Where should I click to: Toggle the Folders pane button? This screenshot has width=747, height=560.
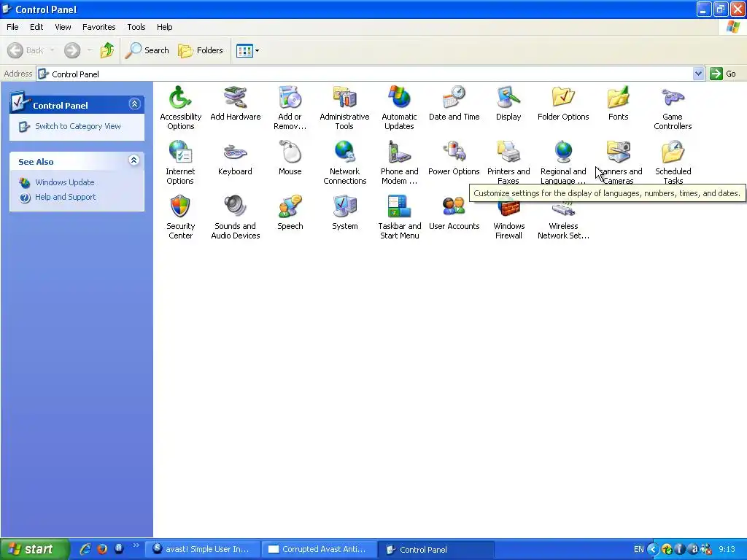(x=200, y=50)
